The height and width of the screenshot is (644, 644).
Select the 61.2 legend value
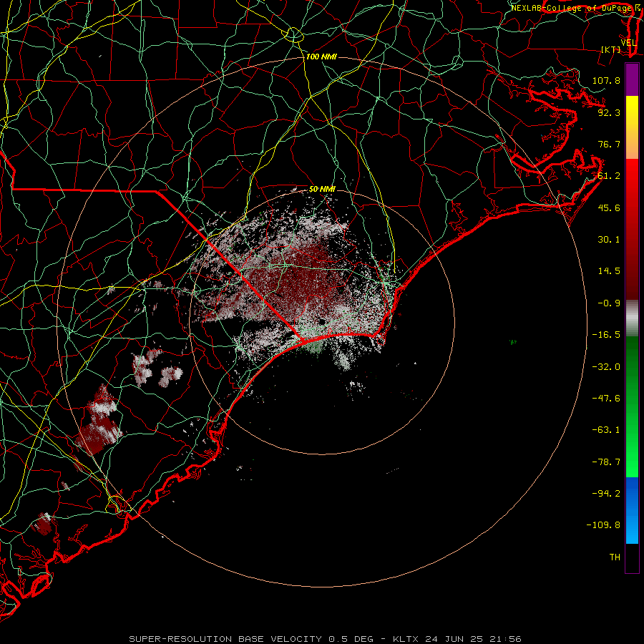[x=609, y=176]
